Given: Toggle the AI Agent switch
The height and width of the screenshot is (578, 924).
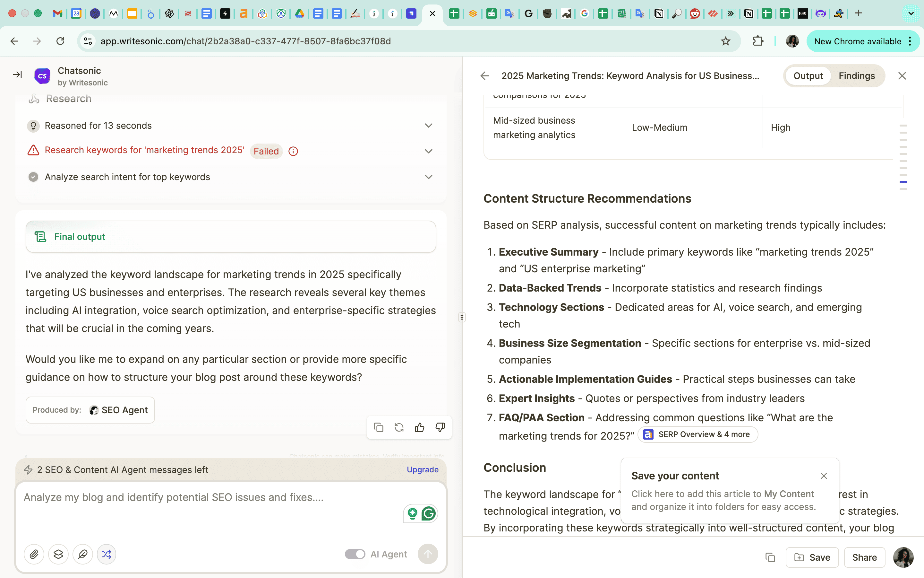Looking at the screenshot, I should click(355, 554).
